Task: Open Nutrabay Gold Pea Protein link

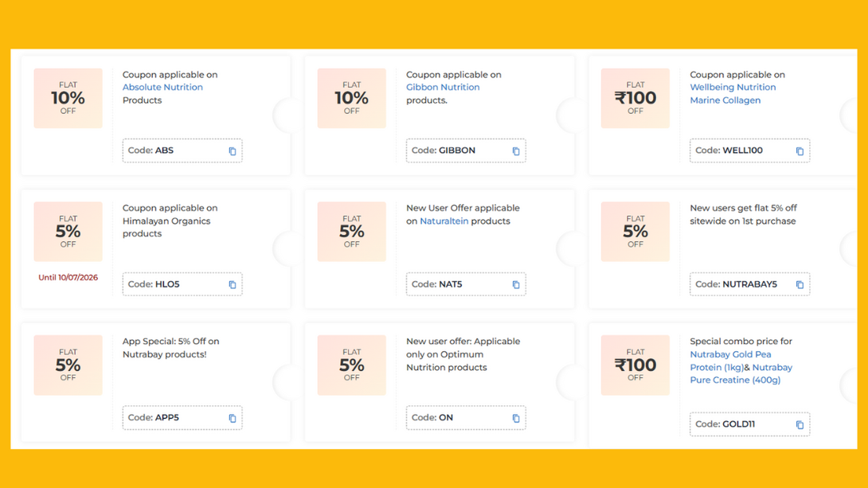Action: click(730, 361)
